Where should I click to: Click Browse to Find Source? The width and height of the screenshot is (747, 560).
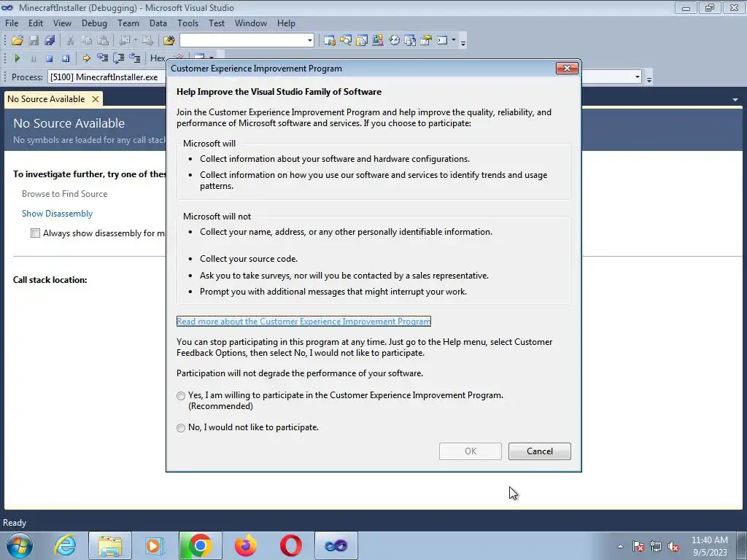point(64,194)
